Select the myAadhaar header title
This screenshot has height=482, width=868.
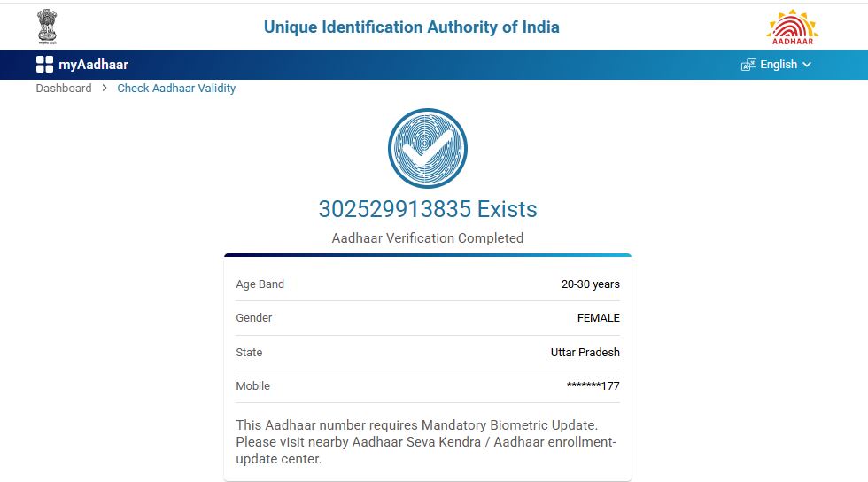tap(93, 65)
